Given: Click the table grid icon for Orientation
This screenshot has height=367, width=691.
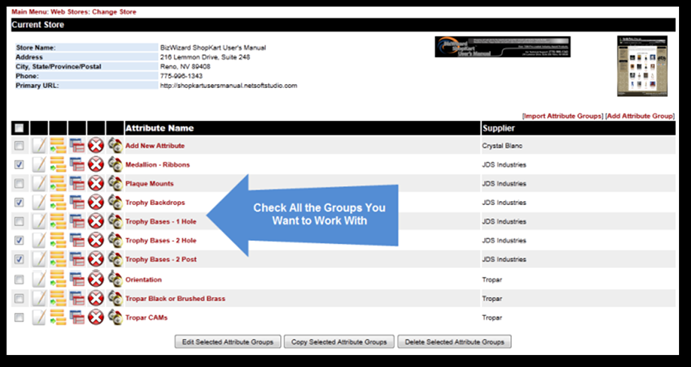Looking at the screenshot, I should click(x=77, y=279).
